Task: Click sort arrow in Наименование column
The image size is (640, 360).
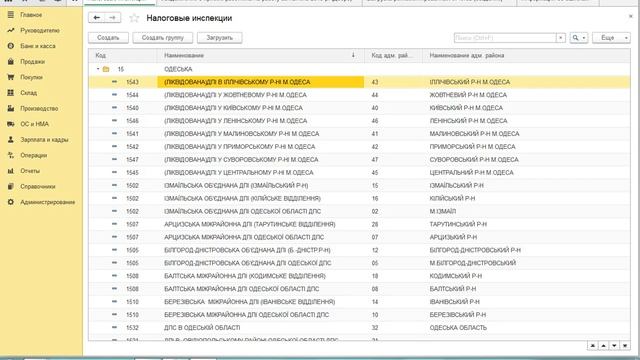Action: tap(353, 55)
